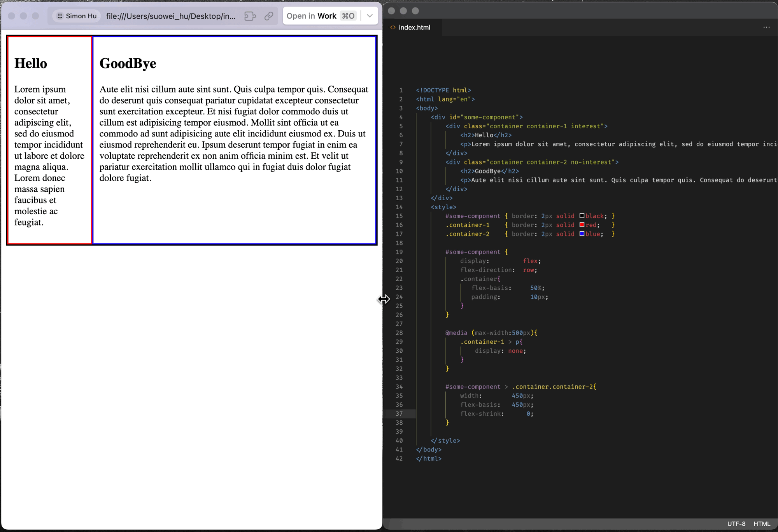778x532 pixels.
Task: Select the file path input field
Action: click(x=171, y=16)
